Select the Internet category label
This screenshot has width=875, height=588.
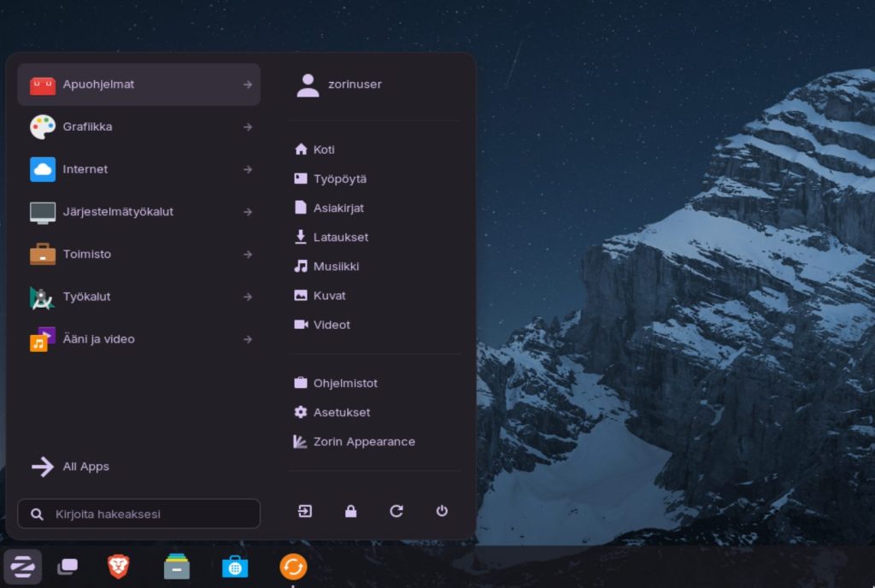click(85, 169)
